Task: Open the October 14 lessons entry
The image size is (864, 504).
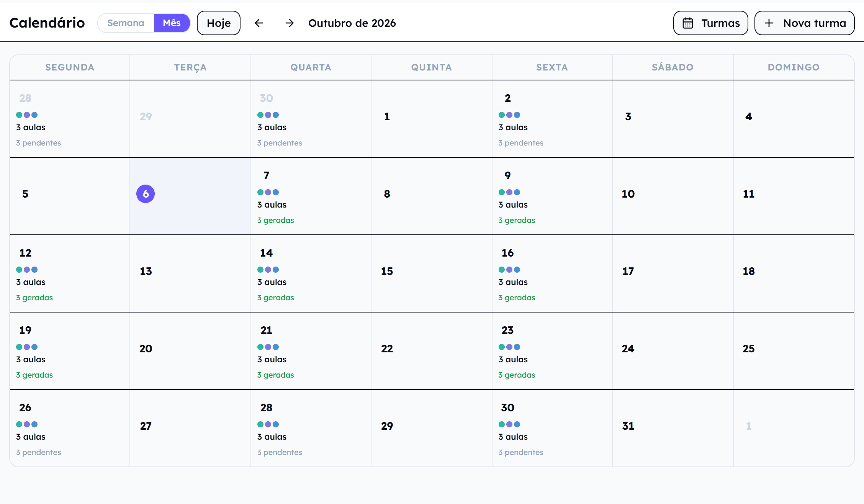Action: pos(311,273)
